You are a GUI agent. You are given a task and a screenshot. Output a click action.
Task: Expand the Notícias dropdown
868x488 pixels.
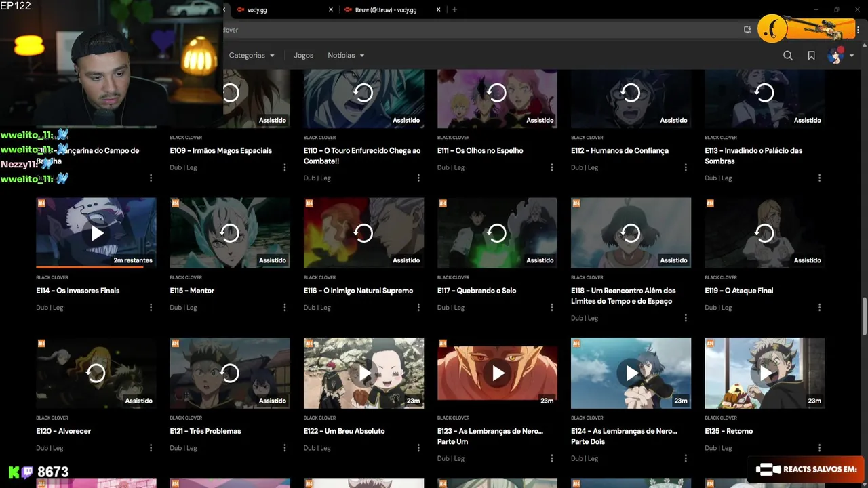click(x=346, y=56)
